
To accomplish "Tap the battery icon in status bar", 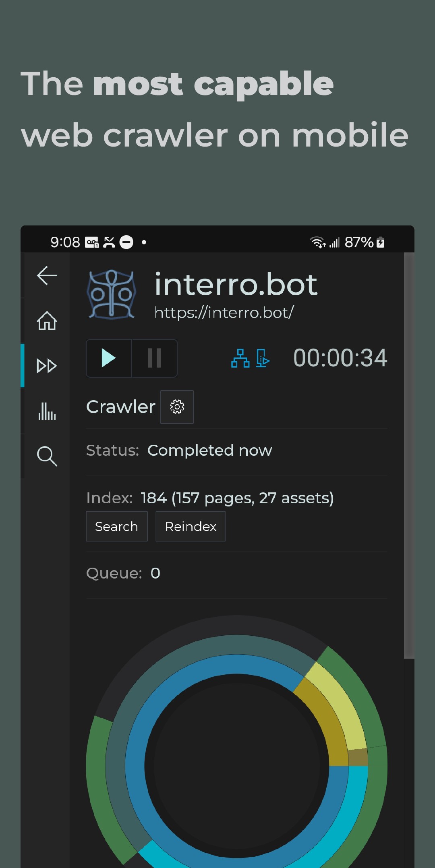I will pyautogui.click(x=380, y=242).
